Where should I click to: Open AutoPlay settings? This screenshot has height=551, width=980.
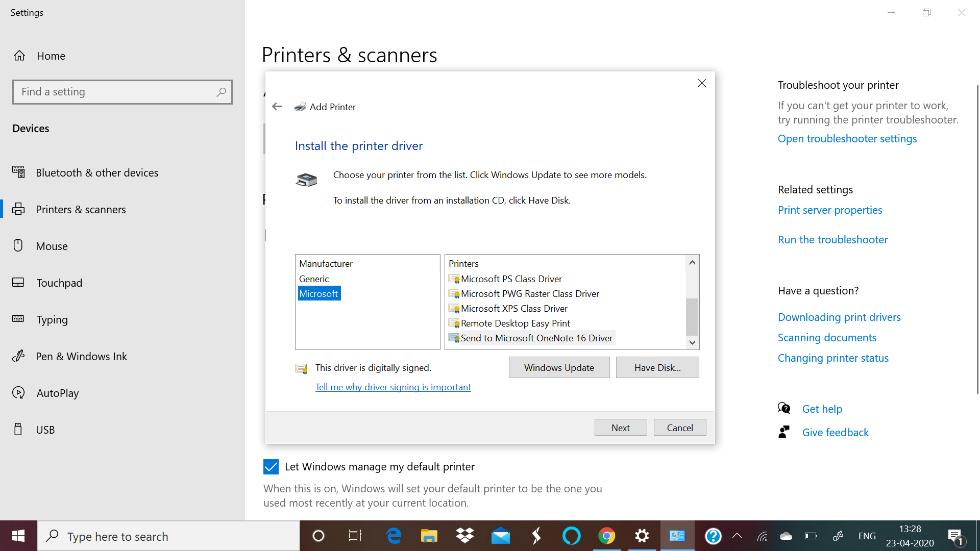[x=58, y=393]
